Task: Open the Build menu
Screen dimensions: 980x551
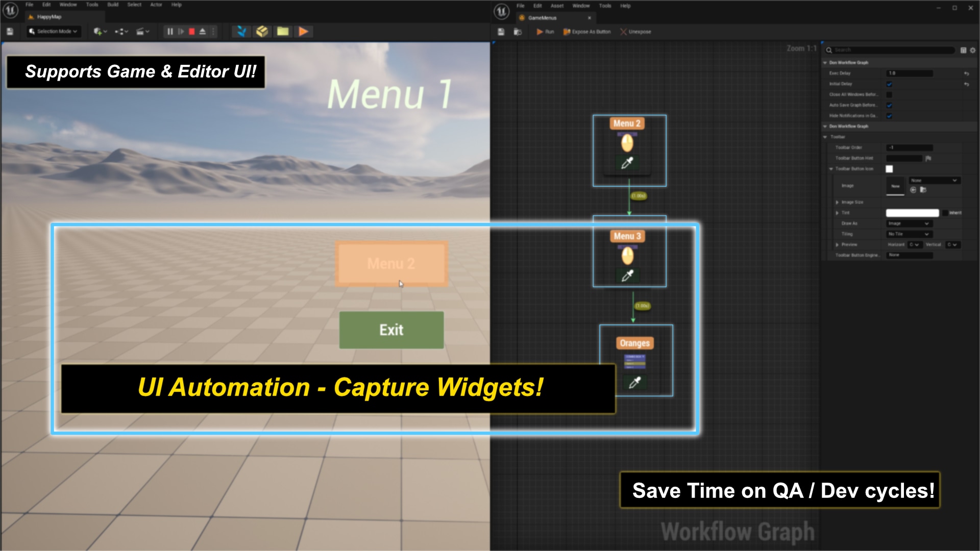Action: point(113,5)
